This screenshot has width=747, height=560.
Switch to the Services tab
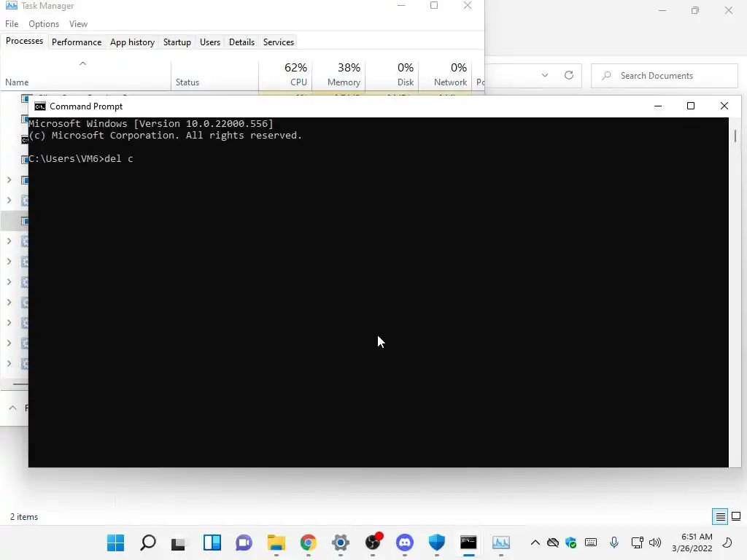pyautogui.click(x=279, y=42)
